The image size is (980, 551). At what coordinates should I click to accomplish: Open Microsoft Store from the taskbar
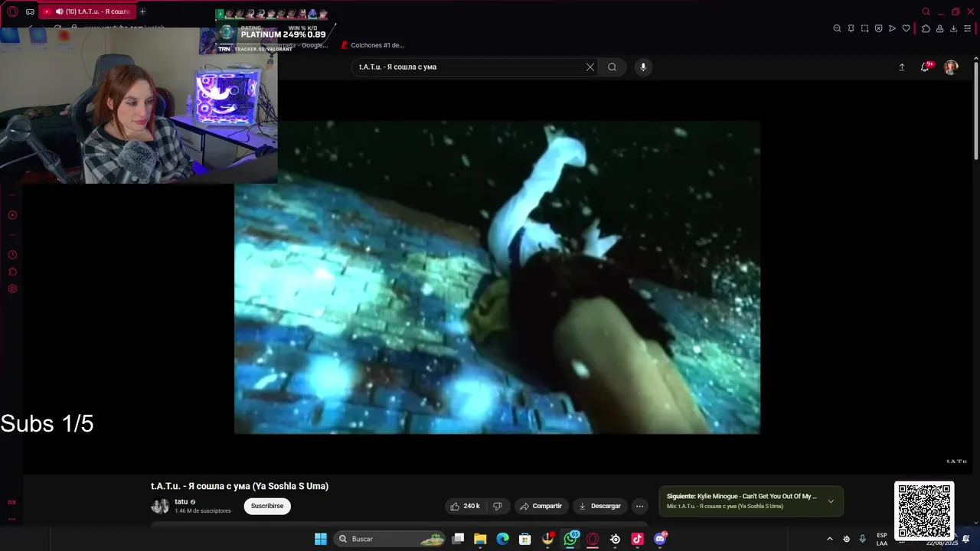pos(524,539)
